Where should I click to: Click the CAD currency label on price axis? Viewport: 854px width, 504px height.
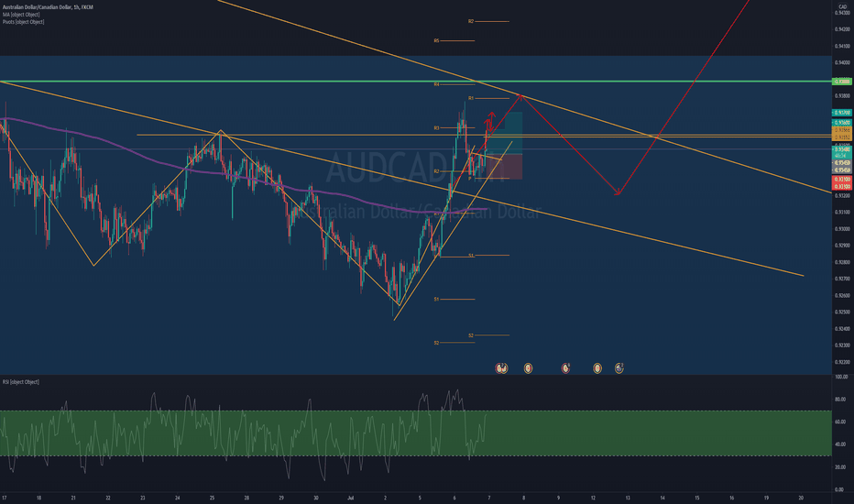click(x=843, y=6)
